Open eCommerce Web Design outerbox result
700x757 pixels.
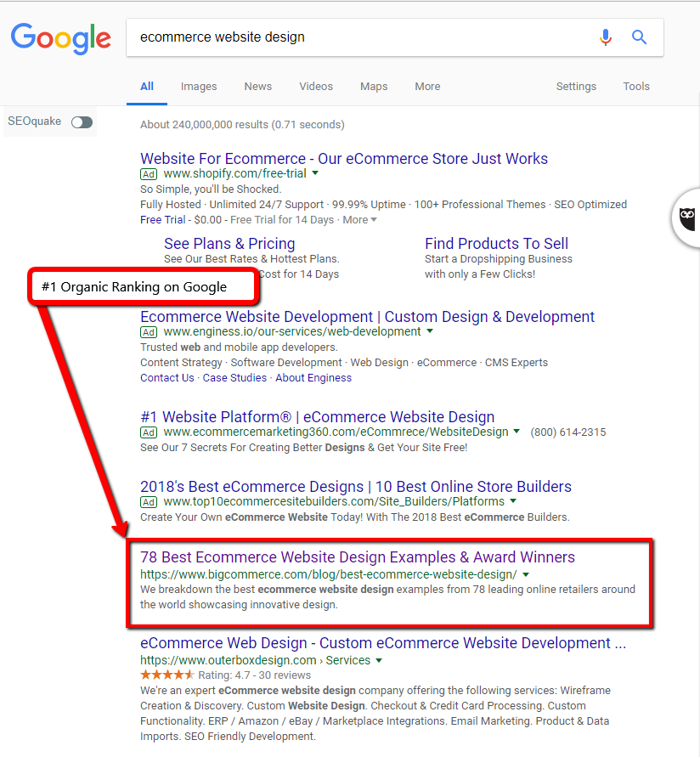pos(383,643)
